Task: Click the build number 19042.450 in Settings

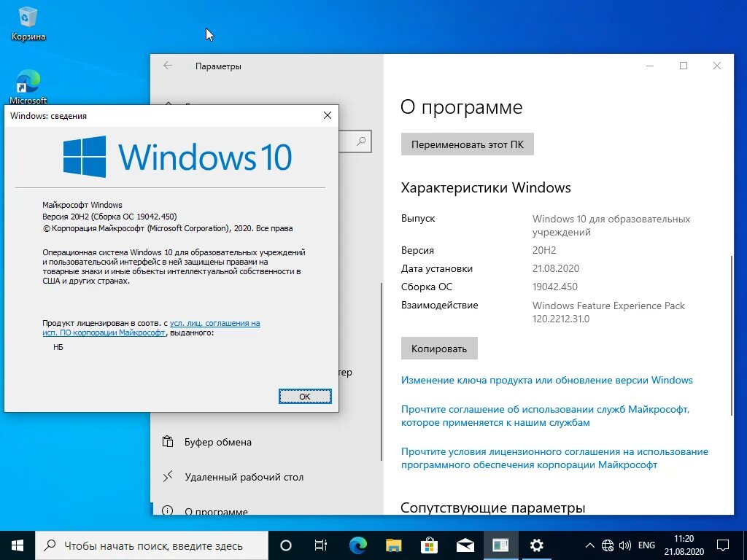Action: [x=554, y=287]
